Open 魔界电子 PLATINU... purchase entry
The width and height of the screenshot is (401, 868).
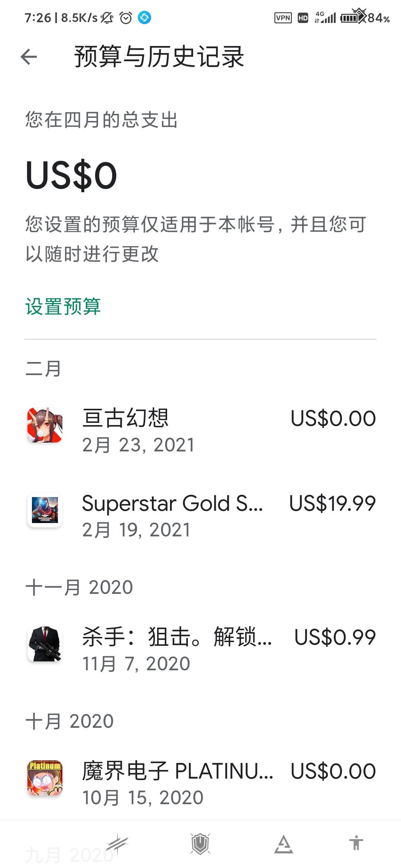coord(200,783)
